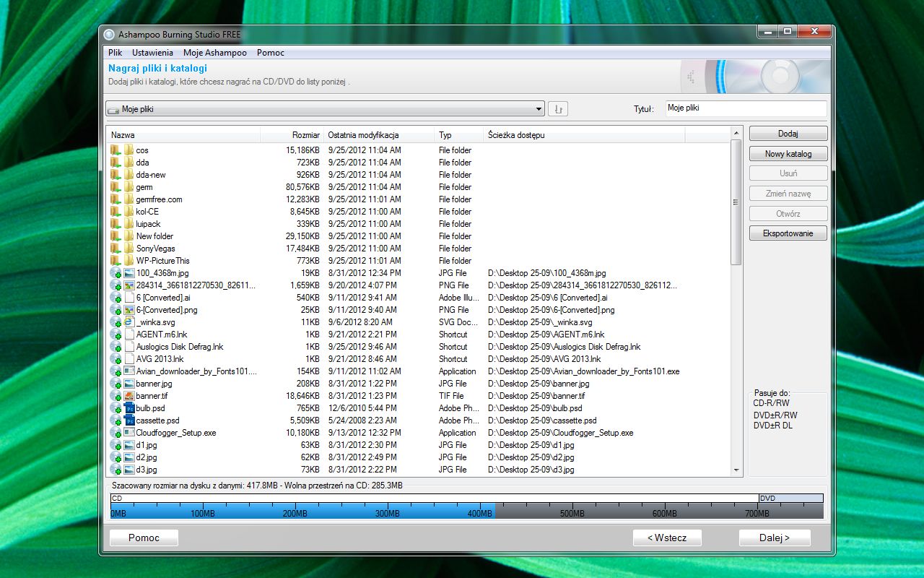Go back with the Wstecz button
This screenshot has height=578, width=924.
pos(667,538)
